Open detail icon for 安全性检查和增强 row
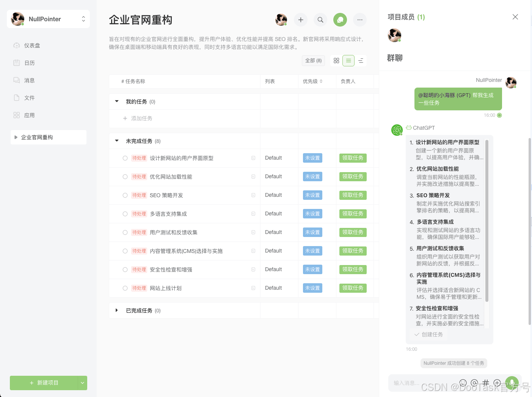532x397 pixels. tap(253, 270)
